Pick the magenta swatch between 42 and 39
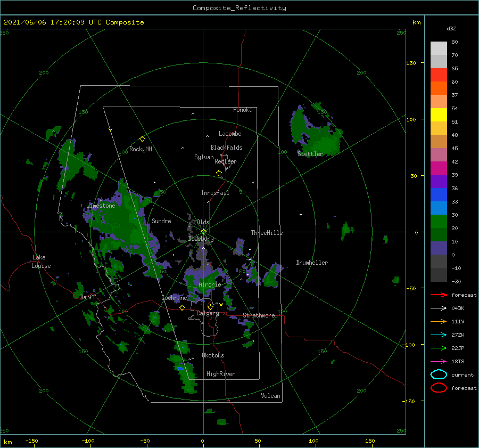This screenshot has width=479, height=448. 439,168
